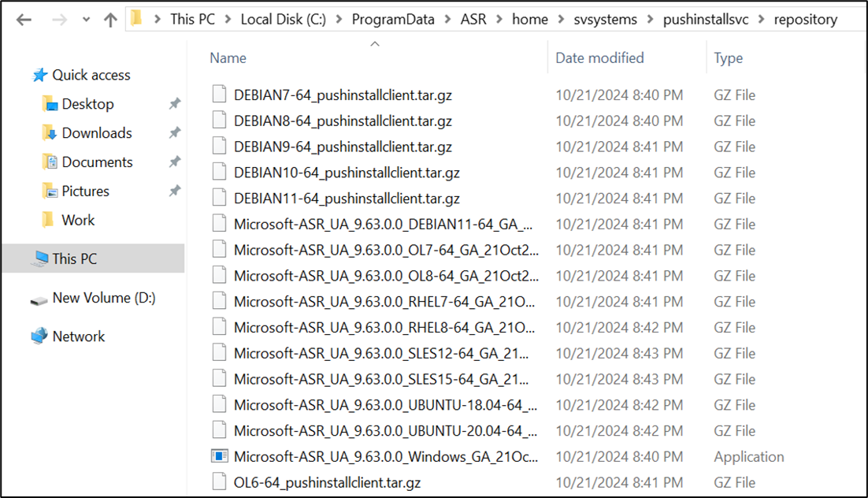Go back using the left arrow
868x498 pixels.
24,20
